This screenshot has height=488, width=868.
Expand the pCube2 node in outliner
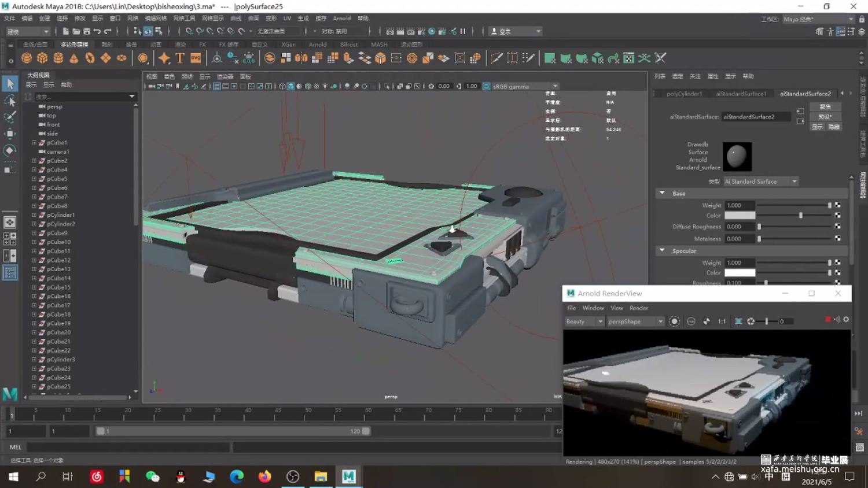(x=34, y=161)
